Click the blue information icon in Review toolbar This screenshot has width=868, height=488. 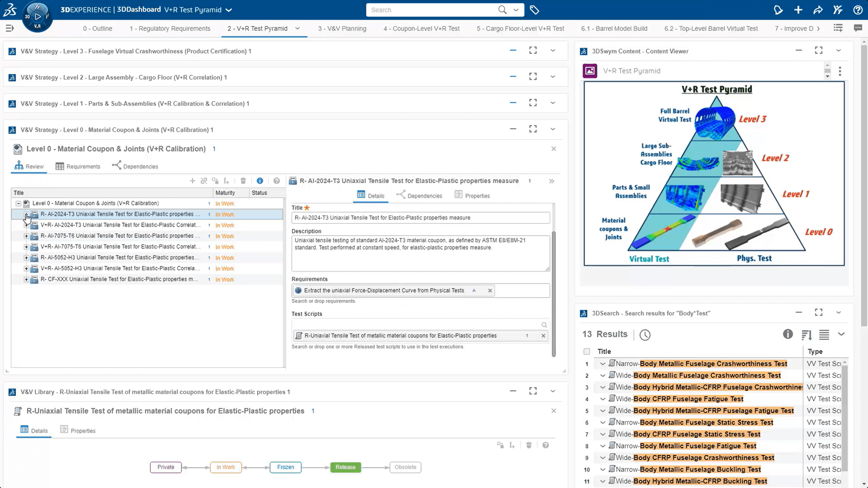[x=260, y=181]
